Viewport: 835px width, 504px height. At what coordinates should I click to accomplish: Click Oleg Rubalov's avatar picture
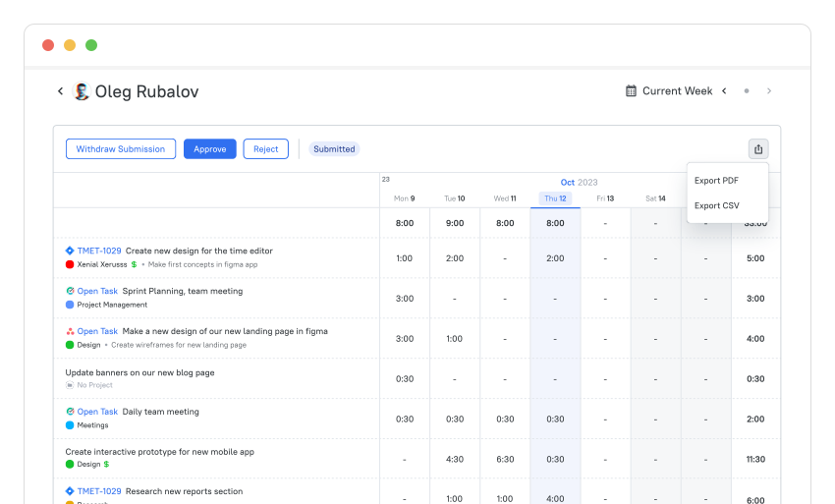[x=81, y=91]
